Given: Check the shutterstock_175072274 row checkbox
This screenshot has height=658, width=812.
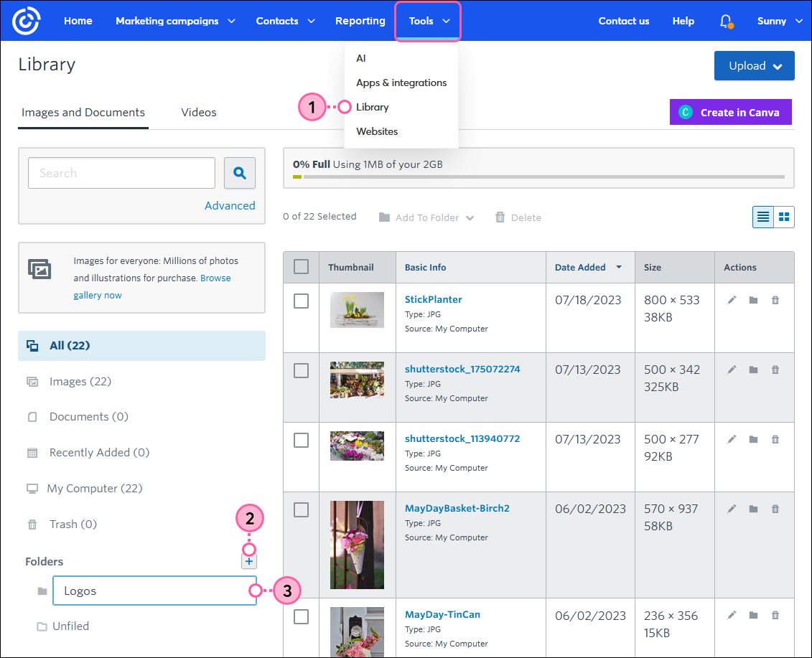Looking at the screenshot, I should pos(301,371).
